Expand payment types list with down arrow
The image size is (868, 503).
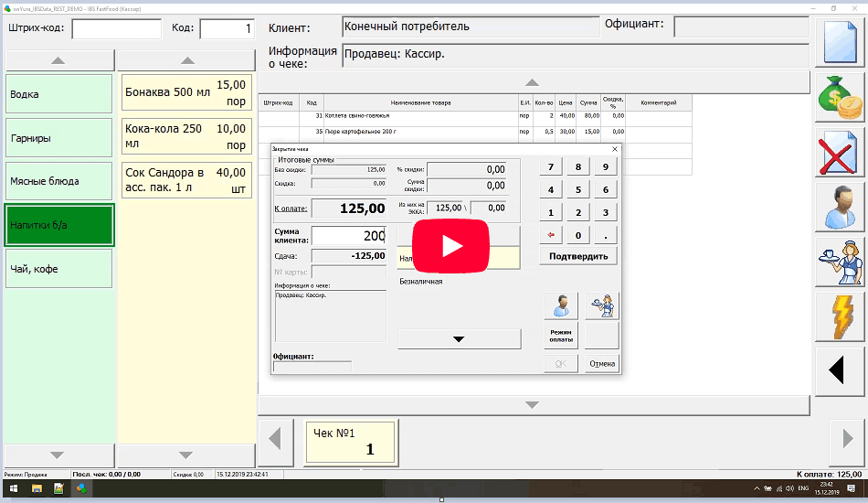click(x=459, y=338)
